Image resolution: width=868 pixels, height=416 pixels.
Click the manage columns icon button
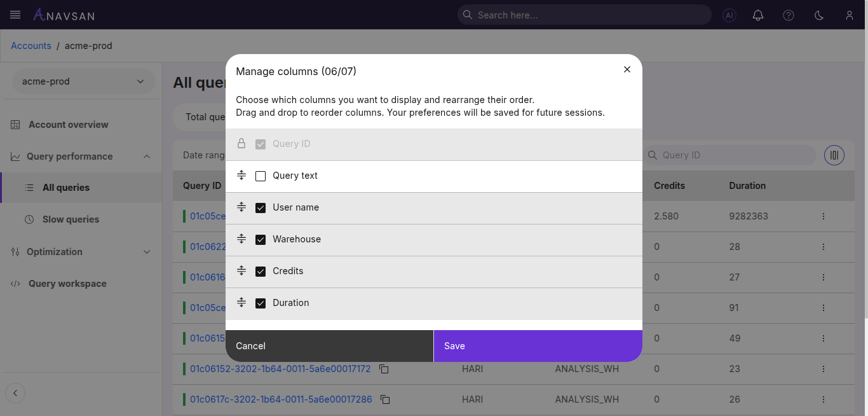click(834, 155)
